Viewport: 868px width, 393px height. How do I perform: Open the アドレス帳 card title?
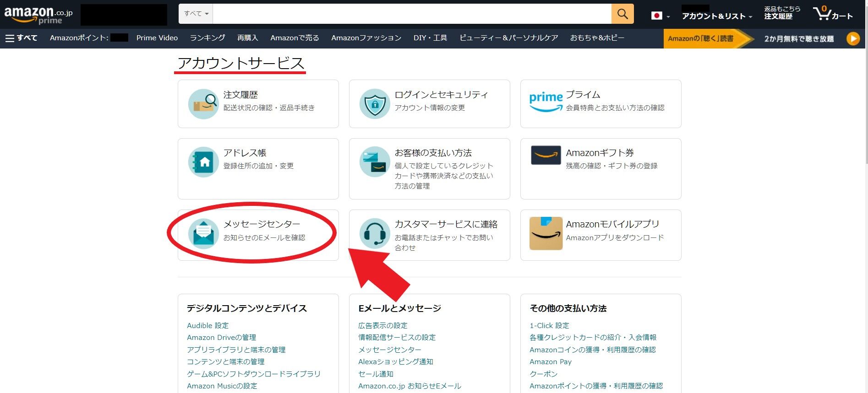point(245,153)
